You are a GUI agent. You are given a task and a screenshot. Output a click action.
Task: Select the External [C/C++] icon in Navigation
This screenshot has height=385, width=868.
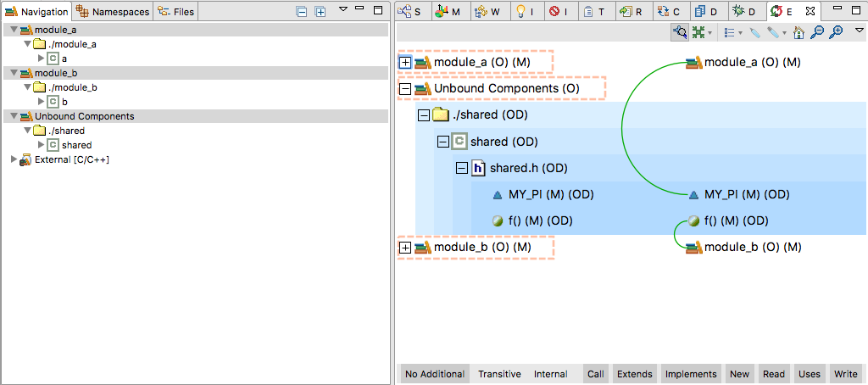[25, 160]
